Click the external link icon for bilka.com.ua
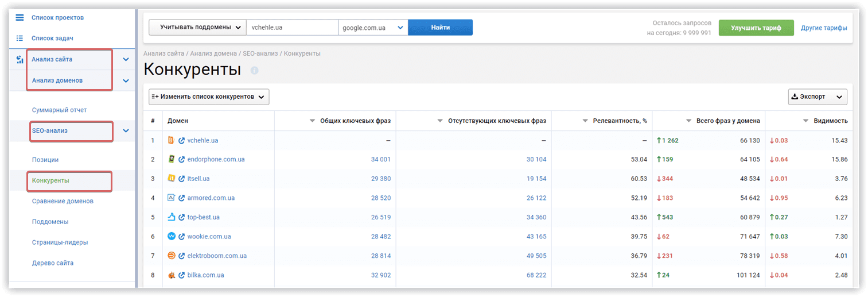Viewport: 868px width, 297px height. click(182, 275)
